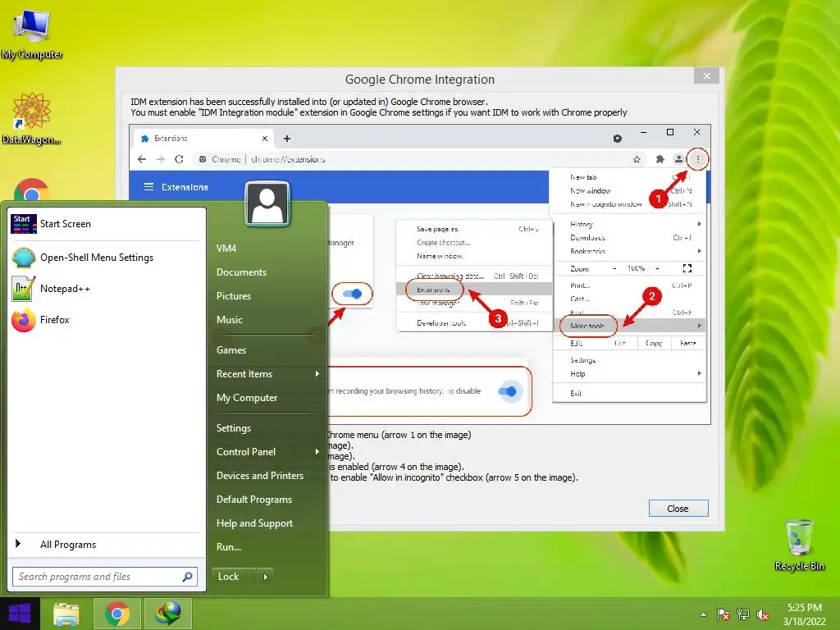This screenshot has width=840, height=630.
Task: Click the Windows Start button
Action: 20,614
